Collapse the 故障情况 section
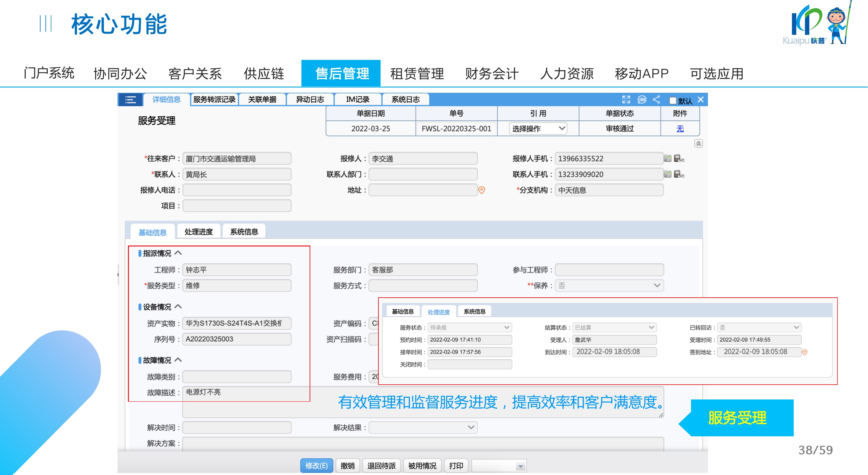The height and width of the screenshot is (475, 868). click(178, 360)
